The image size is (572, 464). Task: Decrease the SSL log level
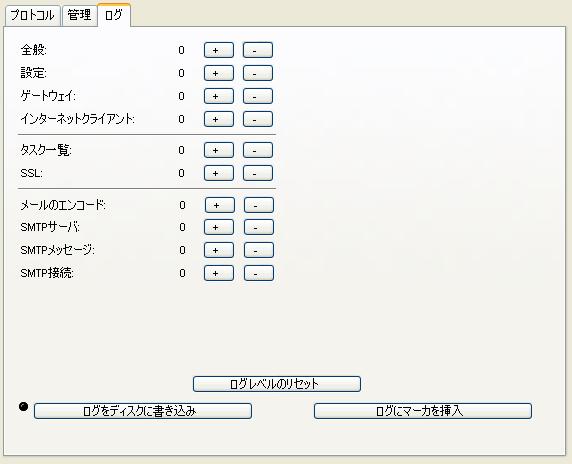pyautogui.click(x=258, y=173)
